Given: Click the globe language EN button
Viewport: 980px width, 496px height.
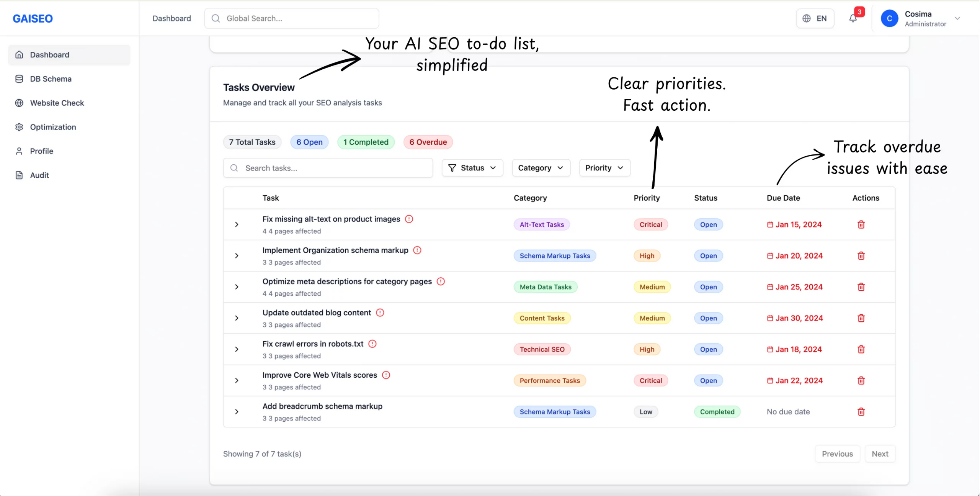Looking at the screenshot, I should (815, 18).
